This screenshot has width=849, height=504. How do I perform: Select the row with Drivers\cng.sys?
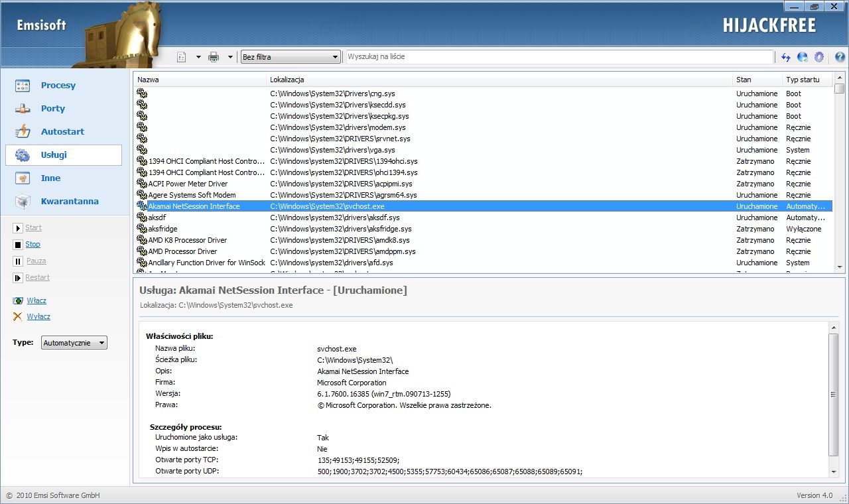click(x=484, y=94)
